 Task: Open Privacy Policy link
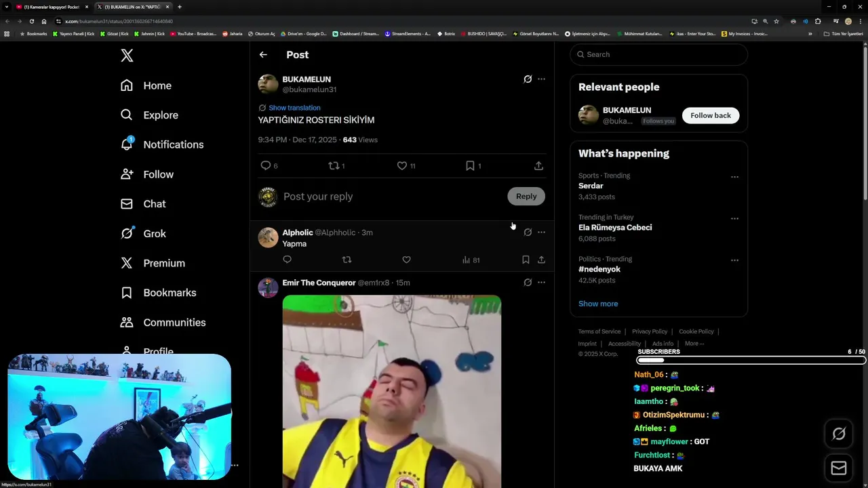[x=650, y=331]
